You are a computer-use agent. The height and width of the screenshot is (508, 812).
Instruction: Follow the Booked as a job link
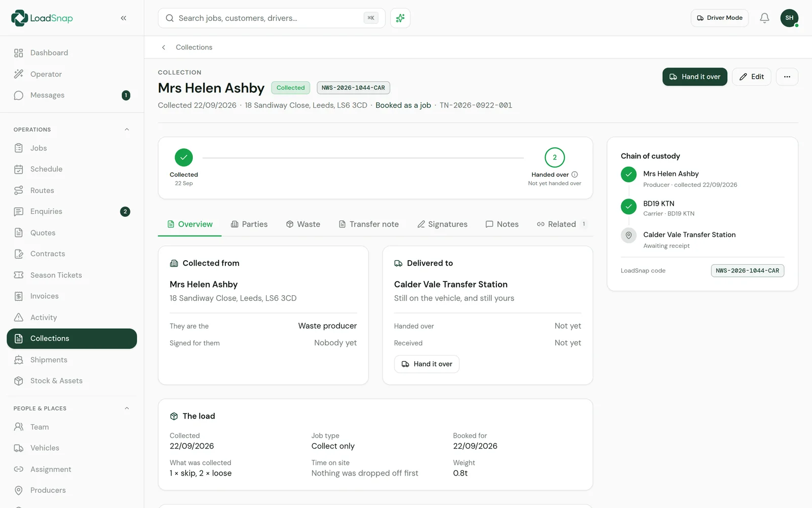click(403, 106)
